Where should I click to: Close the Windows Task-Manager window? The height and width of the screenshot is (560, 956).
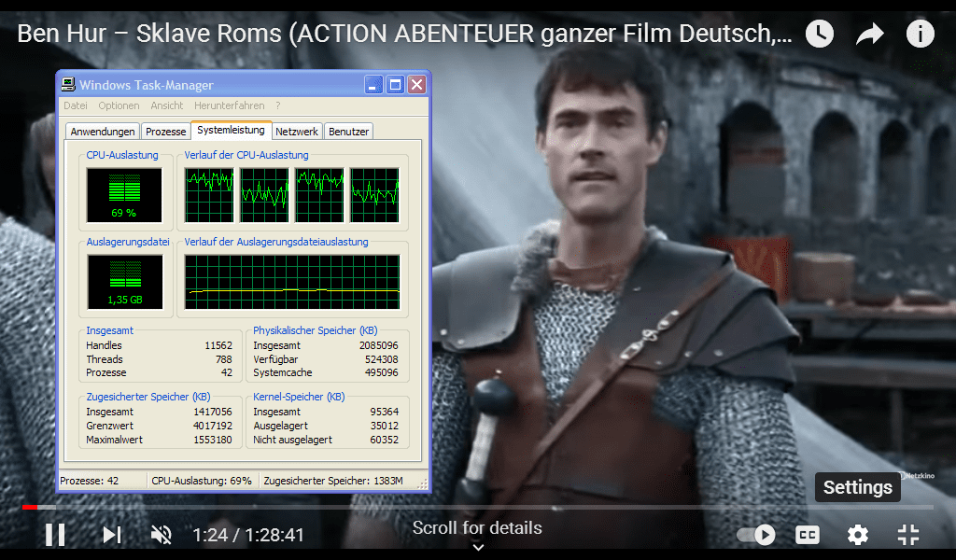pyautogui.click(x=416, y=85)
